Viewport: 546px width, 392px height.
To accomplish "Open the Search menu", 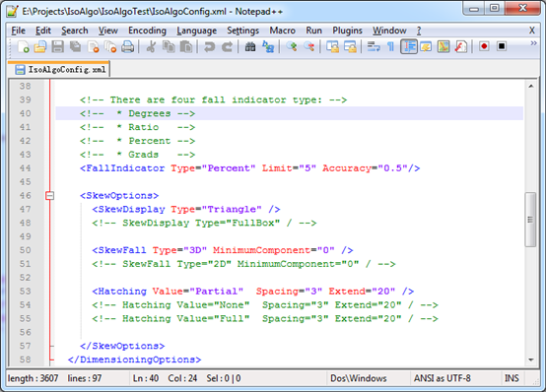I will 75,31.
